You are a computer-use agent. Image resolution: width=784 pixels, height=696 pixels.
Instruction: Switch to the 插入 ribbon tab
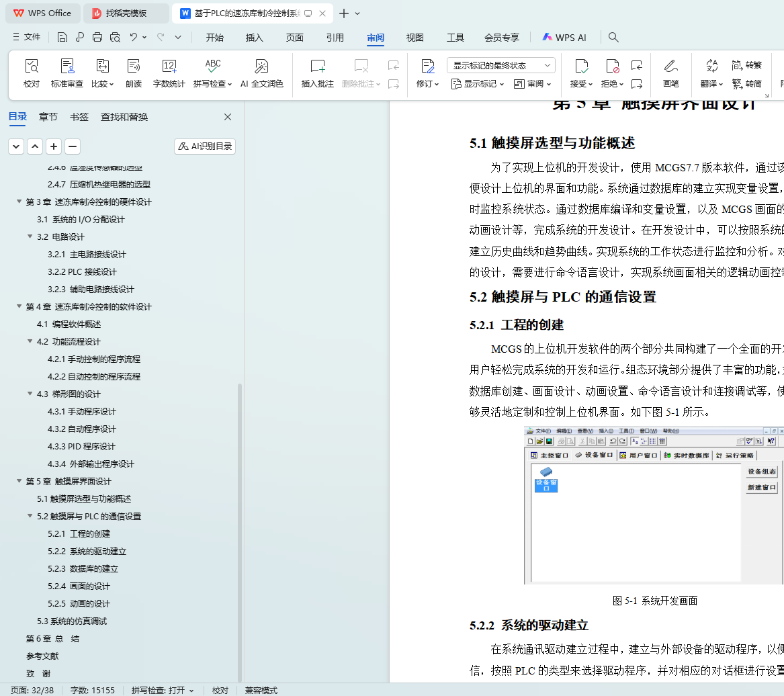254,38
